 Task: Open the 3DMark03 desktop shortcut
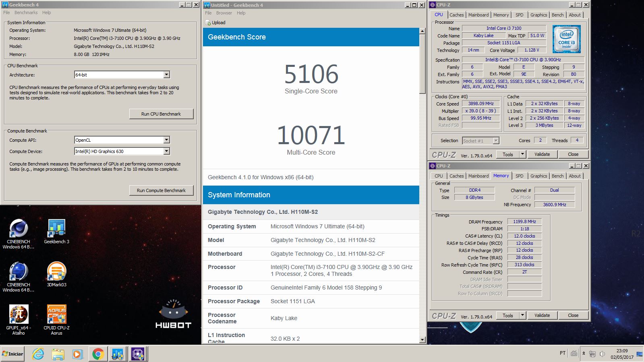[x=56, y=275]
